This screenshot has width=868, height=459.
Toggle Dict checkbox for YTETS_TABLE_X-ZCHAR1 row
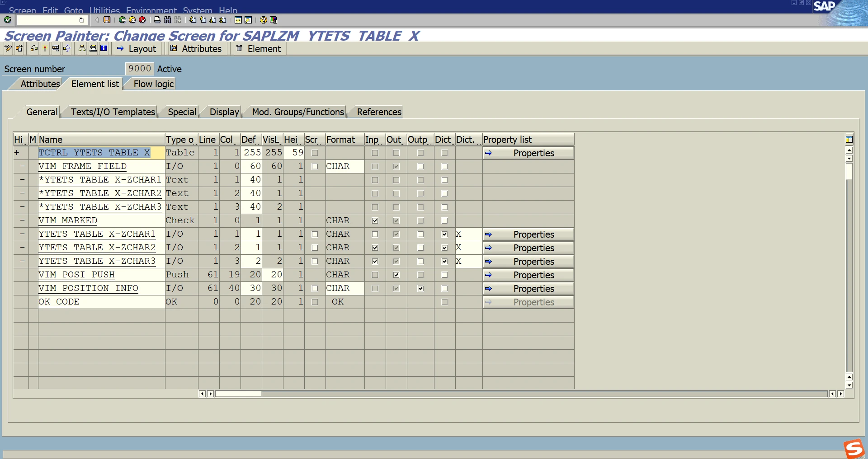pos(444,234)
